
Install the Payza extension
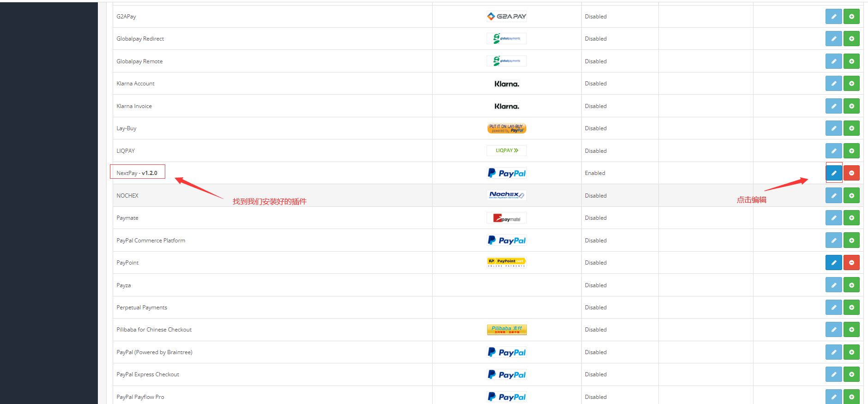pyautogui.click(x=851, y=285)
